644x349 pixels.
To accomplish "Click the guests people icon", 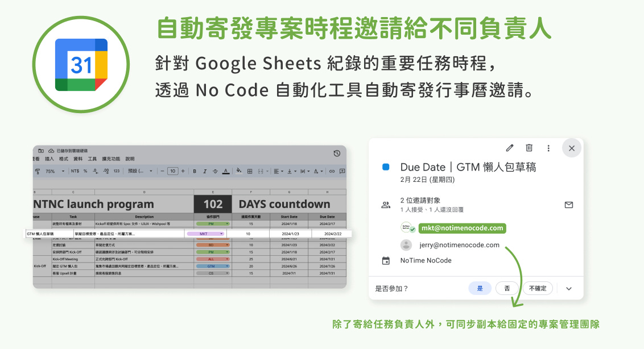I will 386,205.
